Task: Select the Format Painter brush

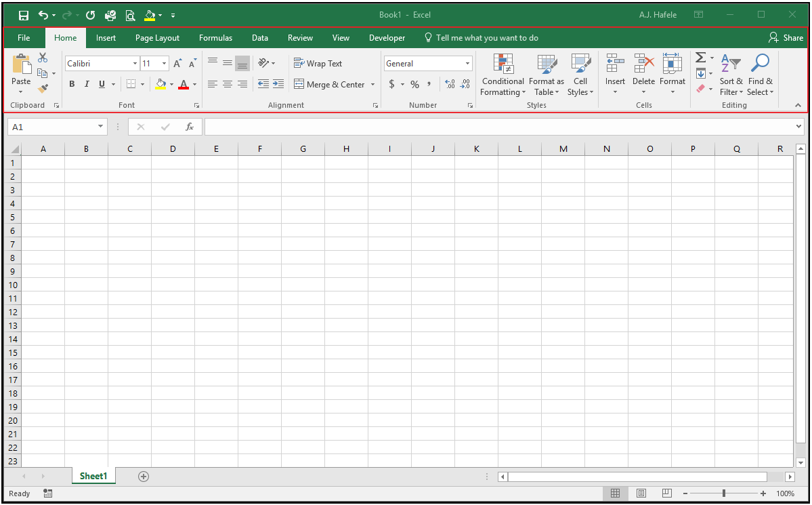Action: 43,89
